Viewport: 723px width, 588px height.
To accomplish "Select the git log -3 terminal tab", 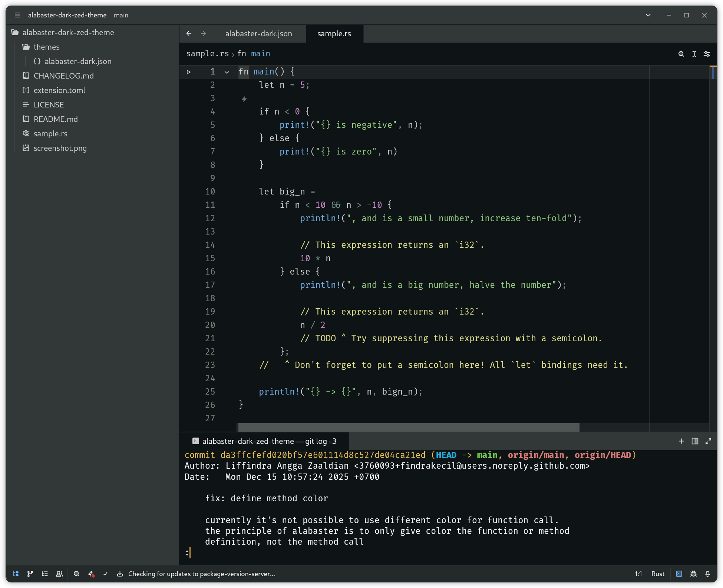I will click(x=264, y=441).
